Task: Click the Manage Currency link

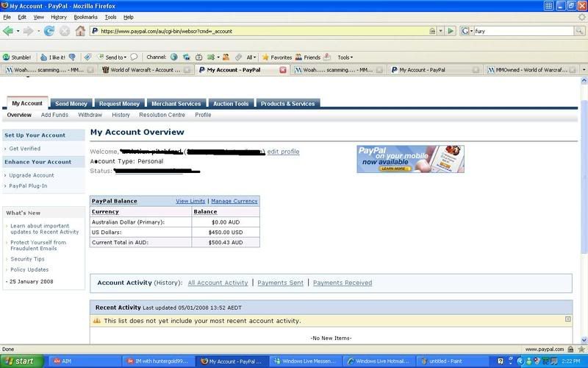Action: tap(234, 201)
